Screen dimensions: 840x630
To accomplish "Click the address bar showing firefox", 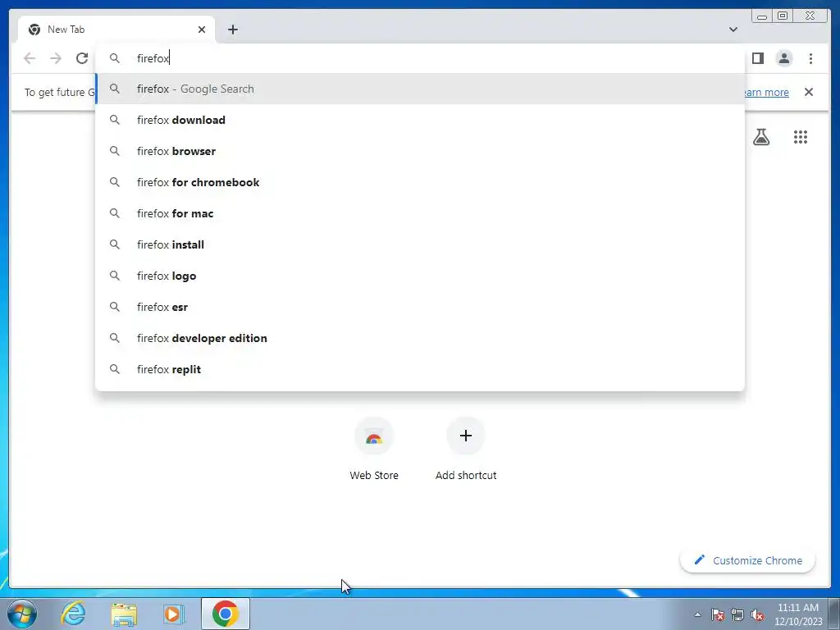I will [420, 58].
